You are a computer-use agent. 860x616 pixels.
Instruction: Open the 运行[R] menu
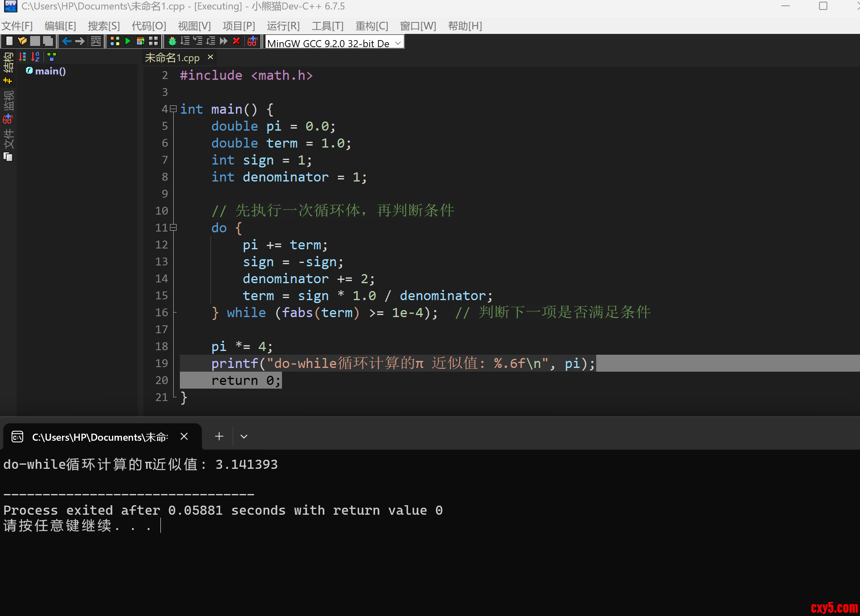(x=283, y=26)
